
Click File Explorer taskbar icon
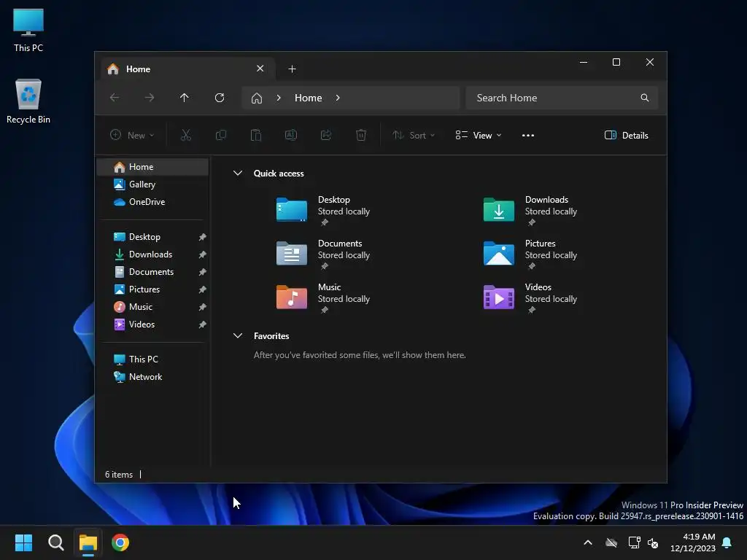tap(88, 542)
